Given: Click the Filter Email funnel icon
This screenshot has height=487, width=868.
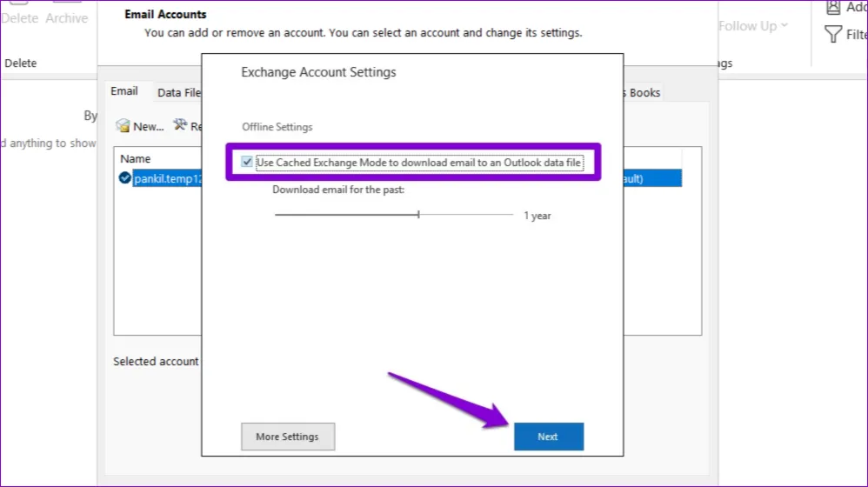Looking at the screenshot, I should [832, 35].
